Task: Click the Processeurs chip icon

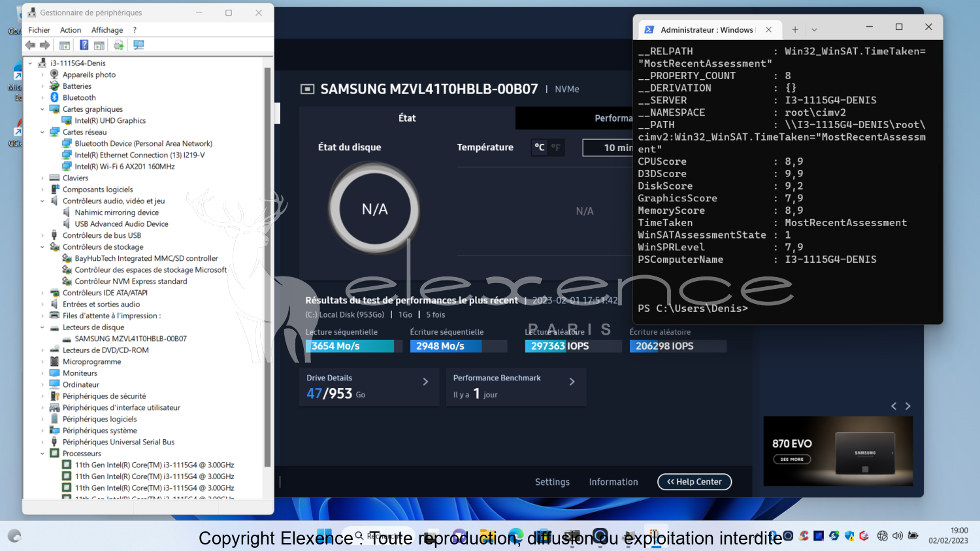Action: [x=55, y=454]
